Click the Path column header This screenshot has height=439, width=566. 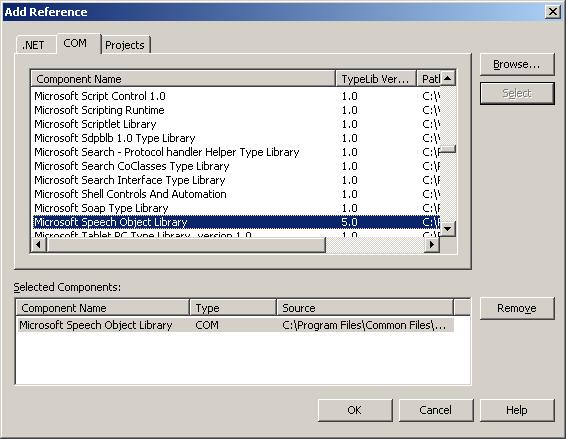tap(429, 79)
